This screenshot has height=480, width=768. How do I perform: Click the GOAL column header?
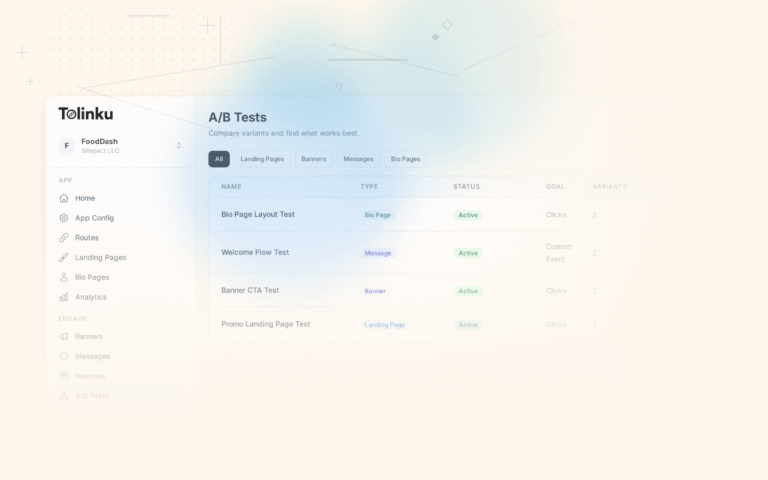[555, 187]
